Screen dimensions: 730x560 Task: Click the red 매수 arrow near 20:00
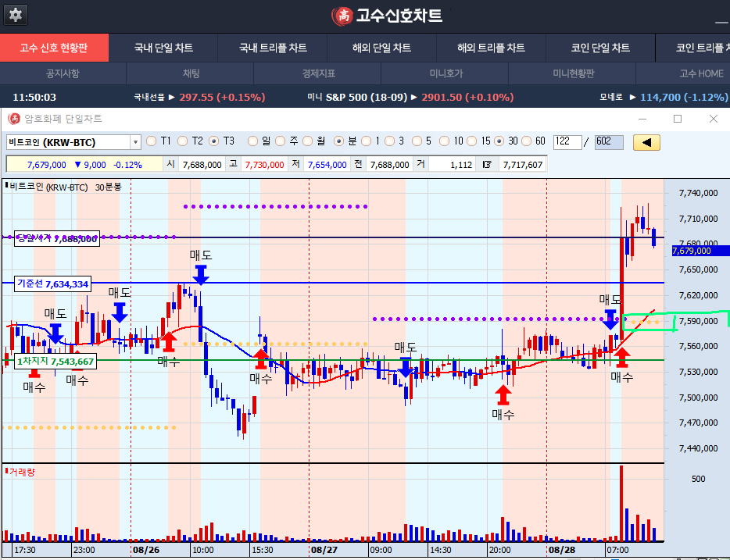(x=503, y=394)
